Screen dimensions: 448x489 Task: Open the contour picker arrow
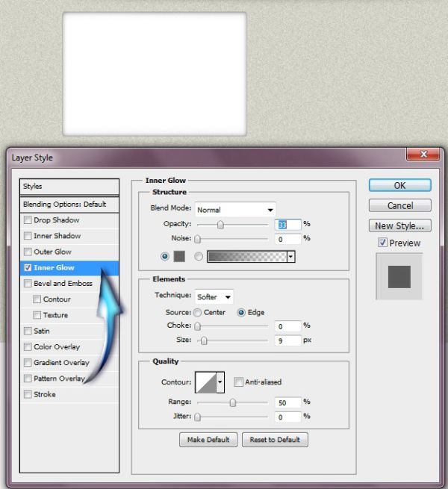220,382
